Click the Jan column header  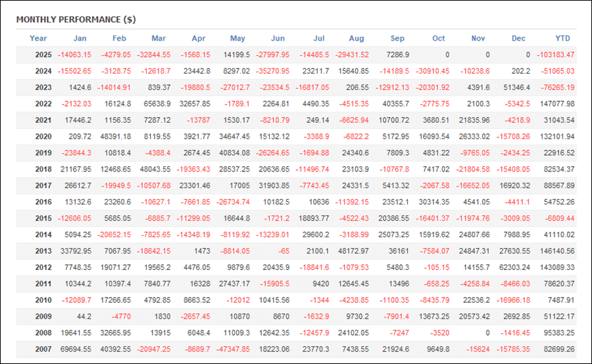[80, 38]
